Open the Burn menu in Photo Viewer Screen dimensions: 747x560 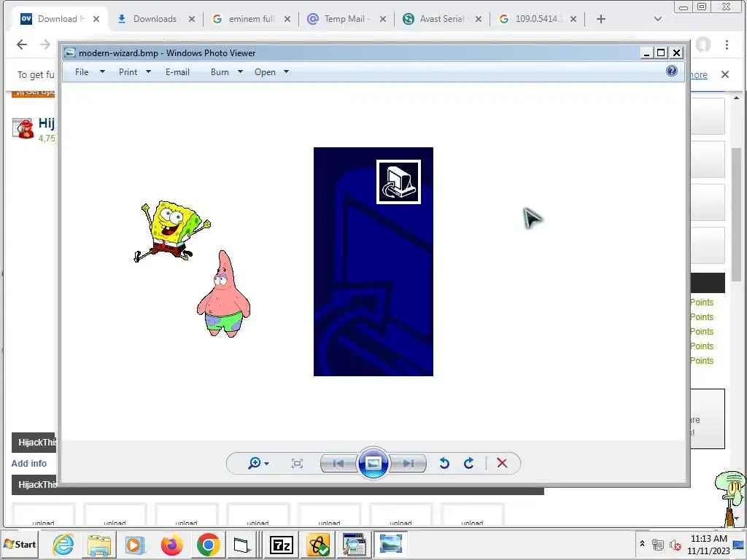(x=220, y=72)
